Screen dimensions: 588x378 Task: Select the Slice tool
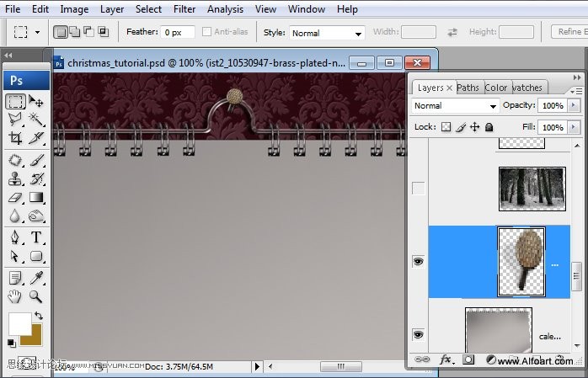pyautogui.click(x=36, y=138)
